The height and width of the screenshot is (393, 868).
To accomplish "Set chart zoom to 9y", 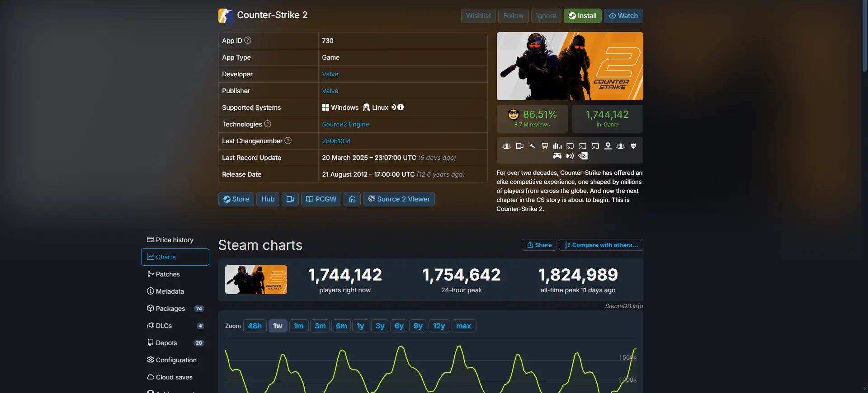I will coord(418,326).
